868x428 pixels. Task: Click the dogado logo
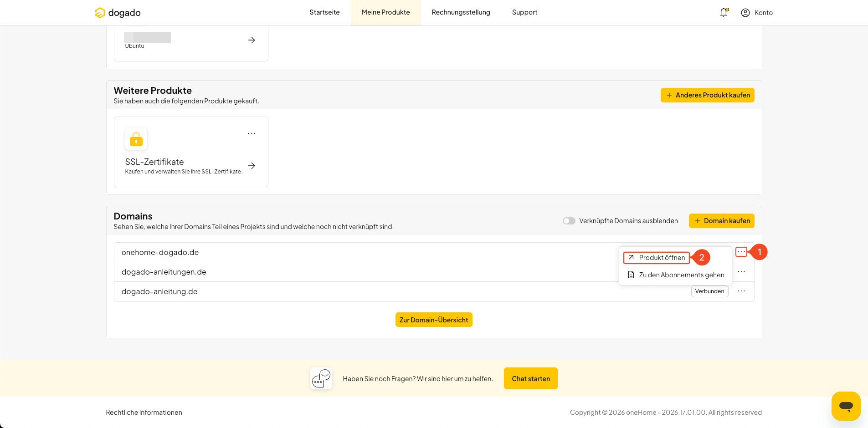pyautogui.click(x=118, y=13)
